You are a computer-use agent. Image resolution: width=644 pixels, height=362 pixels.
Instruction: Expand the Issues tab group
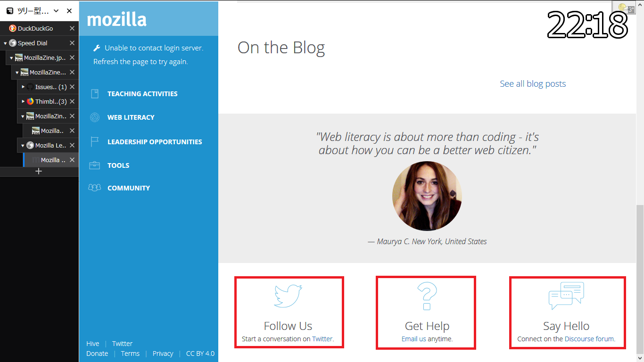click(x=23, y=87)
